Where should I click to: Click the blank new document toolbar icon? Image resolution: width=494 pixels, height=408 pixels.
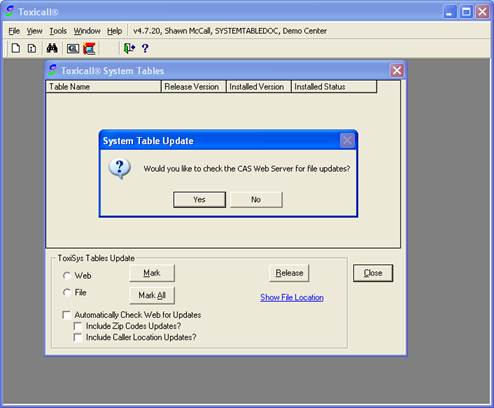click(x=16, y=48)
